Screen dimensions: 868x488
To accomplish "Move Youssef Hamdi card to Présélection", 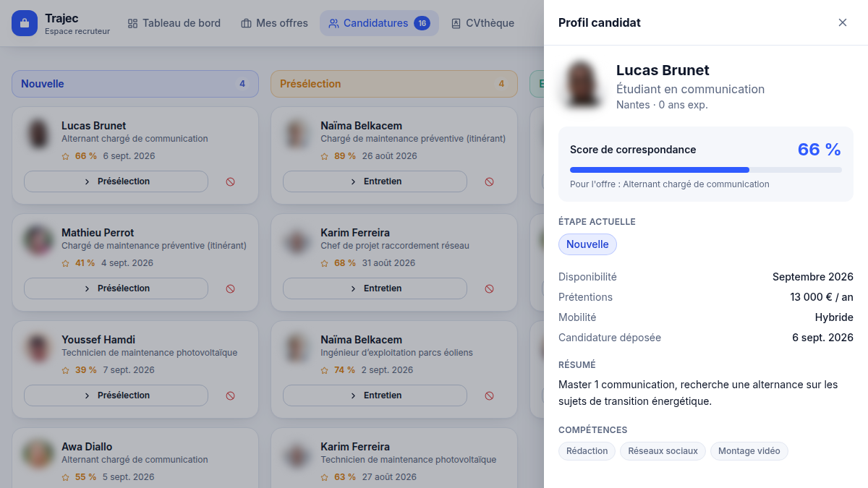I will coord(116,395).
